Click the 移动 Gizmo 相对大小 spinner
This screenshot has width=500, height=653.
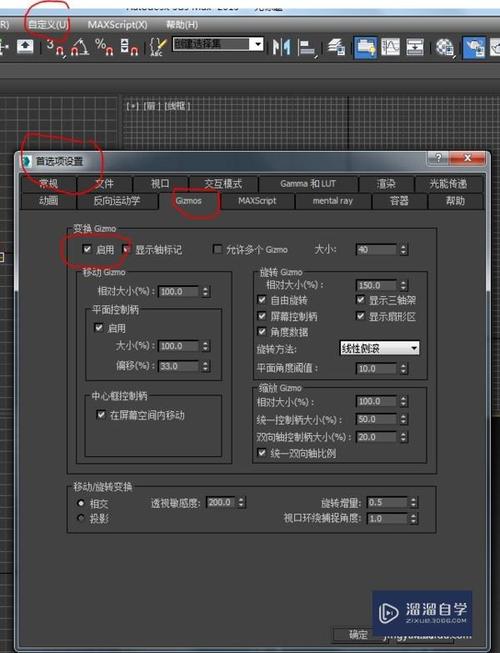[x=205, y=291]
